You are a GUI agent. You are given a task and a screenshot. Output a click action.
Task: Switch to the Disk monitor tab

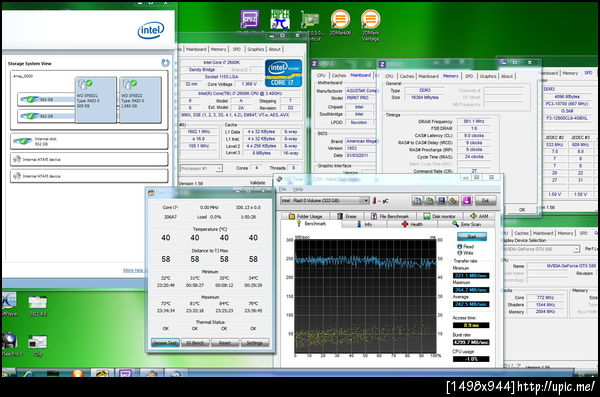click(x=440, y=216)
